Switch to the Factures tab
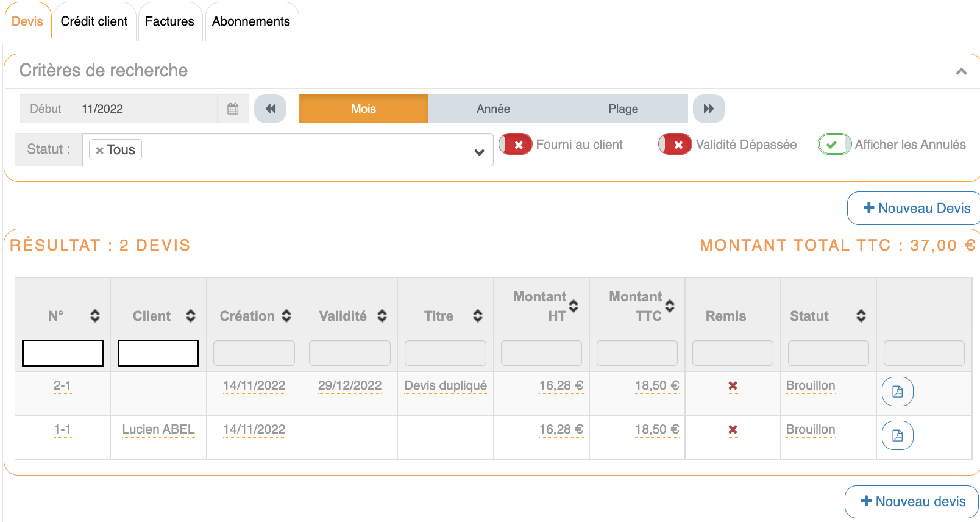980x522 pixels. tap(169, 21)
